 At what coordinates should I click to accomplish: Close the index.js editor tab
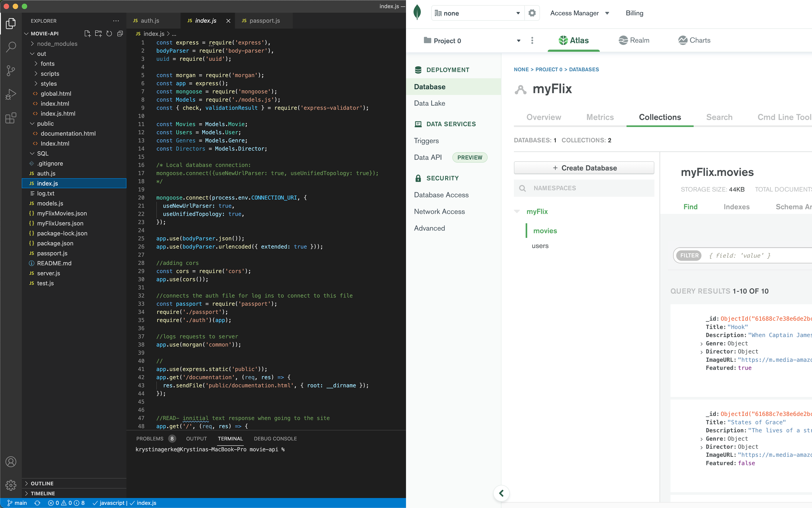[x=228, y=21]
